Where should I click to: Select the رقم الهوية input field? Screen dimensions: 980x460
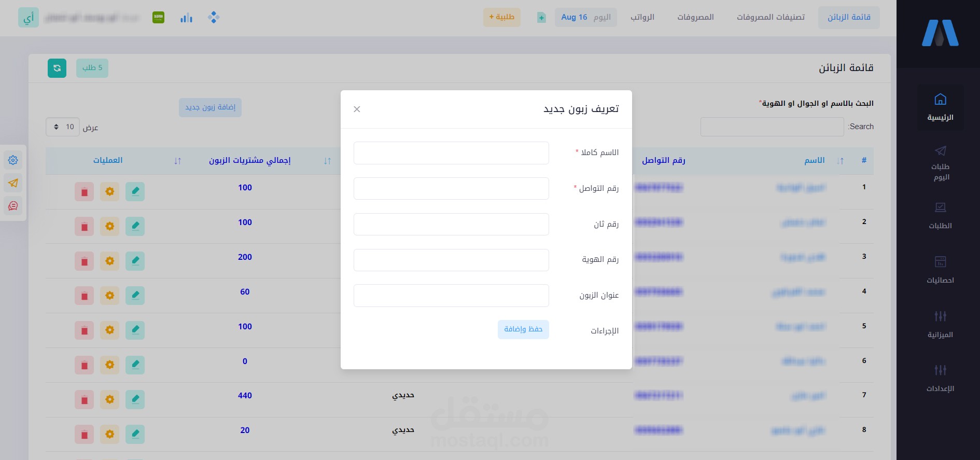point(451,260)
